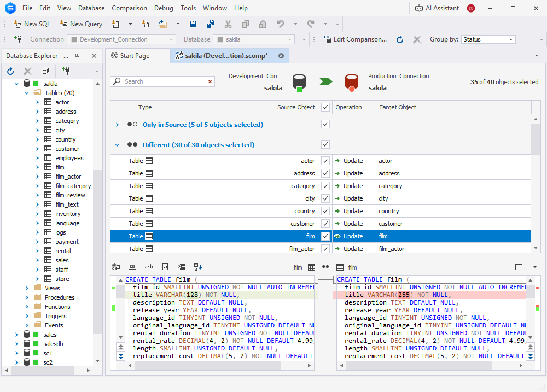The height and width of the screenshot is (392, 547).
Task: Click the Cut scissors icon
Action: point(228,24)
